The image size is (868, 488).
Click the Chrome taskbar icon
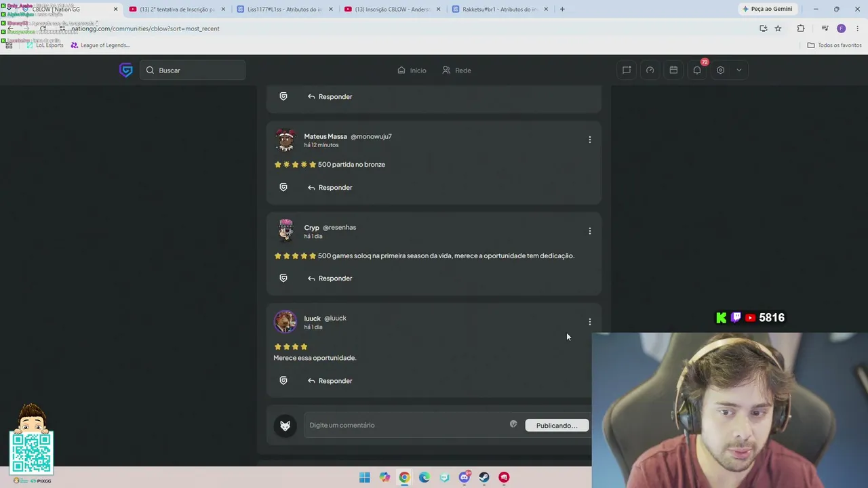pos(404,477)
